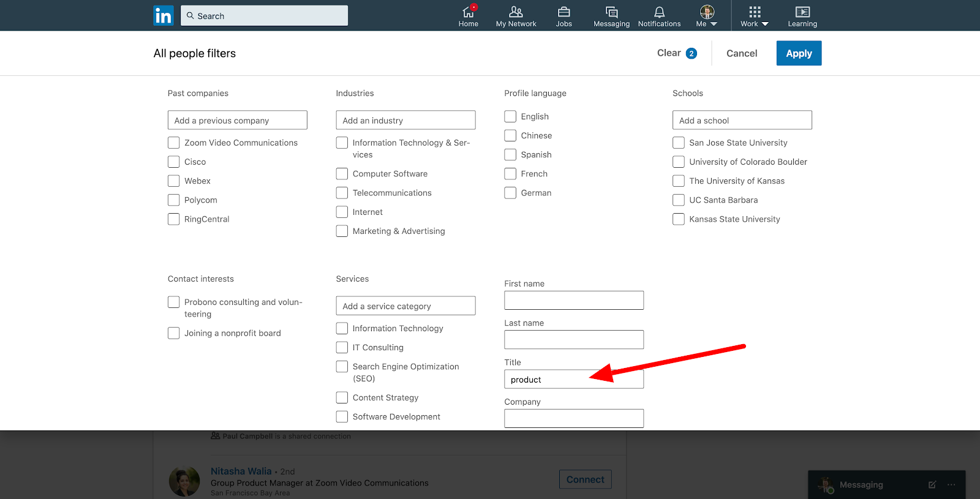The width and height of the screenshot is (980, 499).
Task: Check Telecommunications industry
Action: 342,193
